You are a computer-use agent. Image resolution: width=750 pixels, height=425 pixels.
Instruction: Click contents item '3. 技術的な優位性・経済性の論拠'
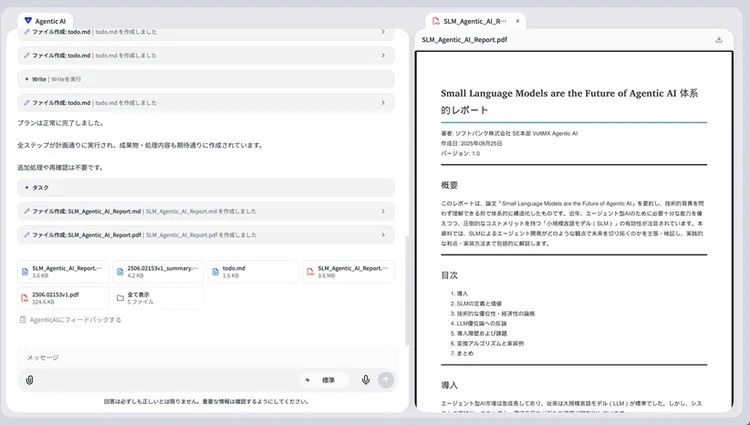point(493,314)
